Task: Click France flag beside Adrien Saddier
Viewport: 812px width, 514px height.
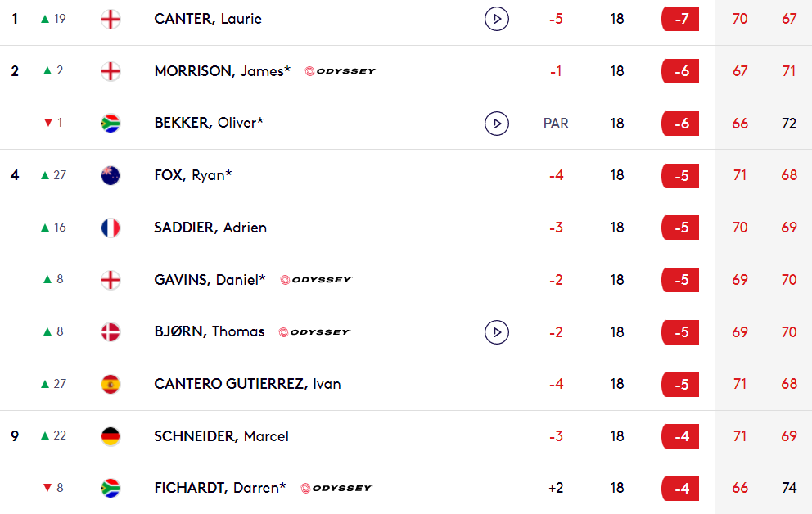Action: [111, 228]
